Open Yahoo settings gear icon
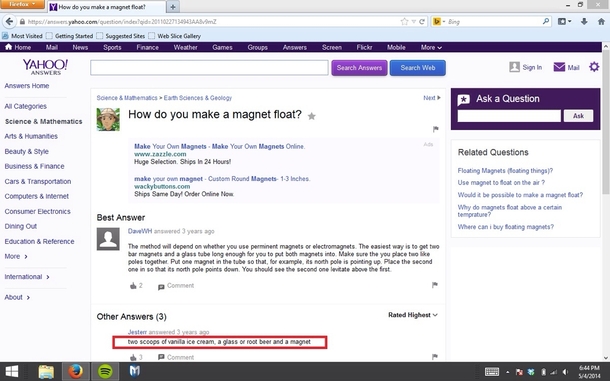This screenshot has height=381, width=610. pos(594,67)
